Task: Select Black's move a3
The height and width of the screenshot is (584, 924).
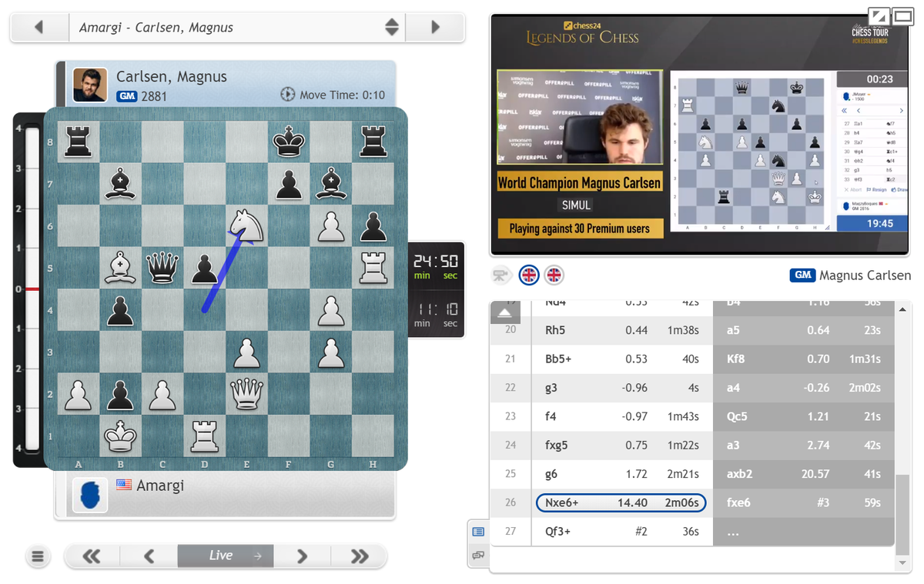Action: (803, 445)
